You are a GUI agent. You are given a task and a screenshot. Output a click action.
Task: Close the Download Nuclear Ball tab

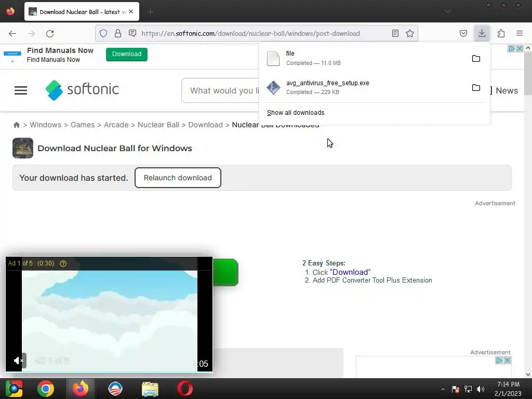pyautogui.click(x=131, y=11)
